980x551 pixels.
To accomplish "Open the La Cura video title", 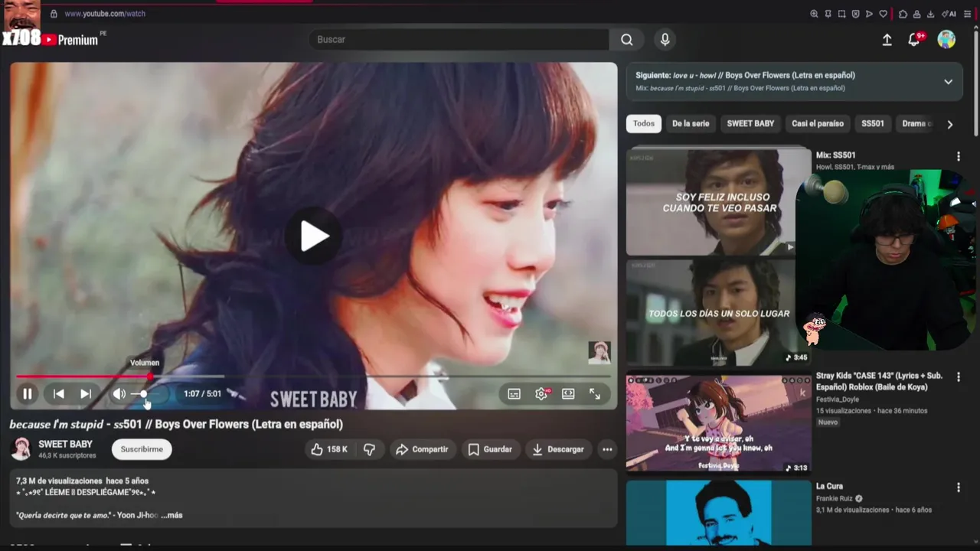I will [x=829, y=486].
